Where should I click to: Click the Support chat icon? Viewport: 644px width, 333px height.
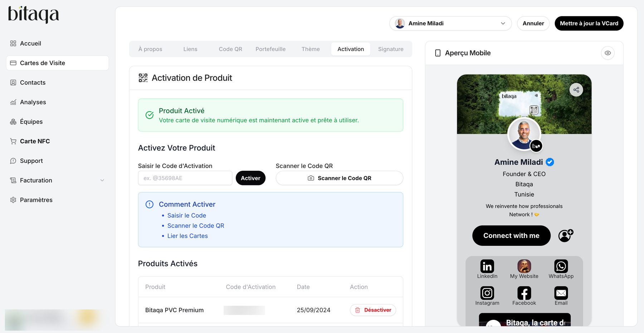click(13, 161)
